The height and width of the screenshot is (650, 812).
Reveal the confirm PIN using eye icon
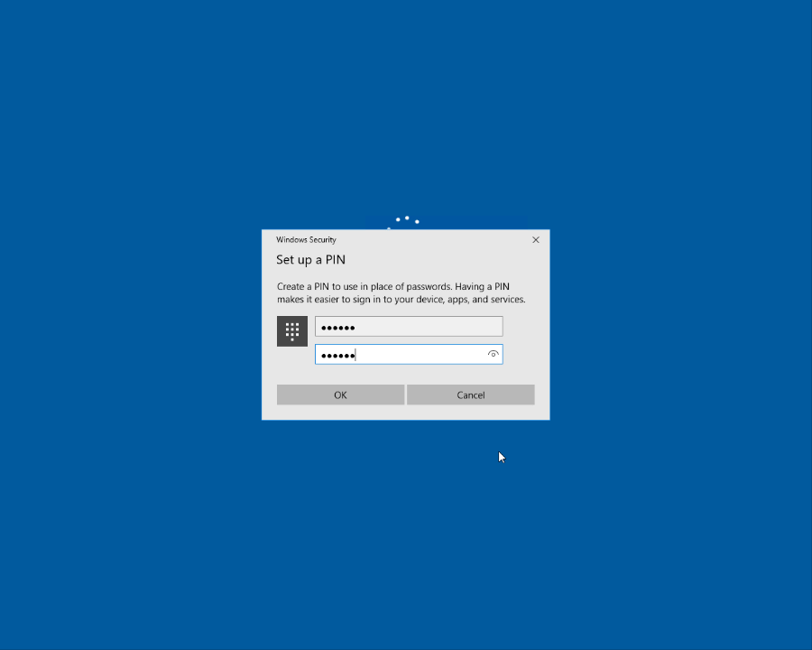tap(493, 355)
